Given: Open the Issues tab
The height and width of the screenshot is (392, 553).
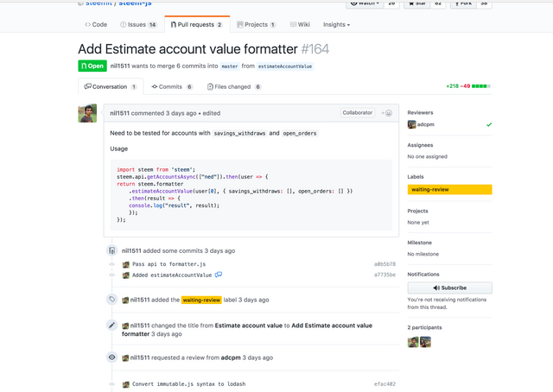Looking at the screenshot, I should (138, 25).
